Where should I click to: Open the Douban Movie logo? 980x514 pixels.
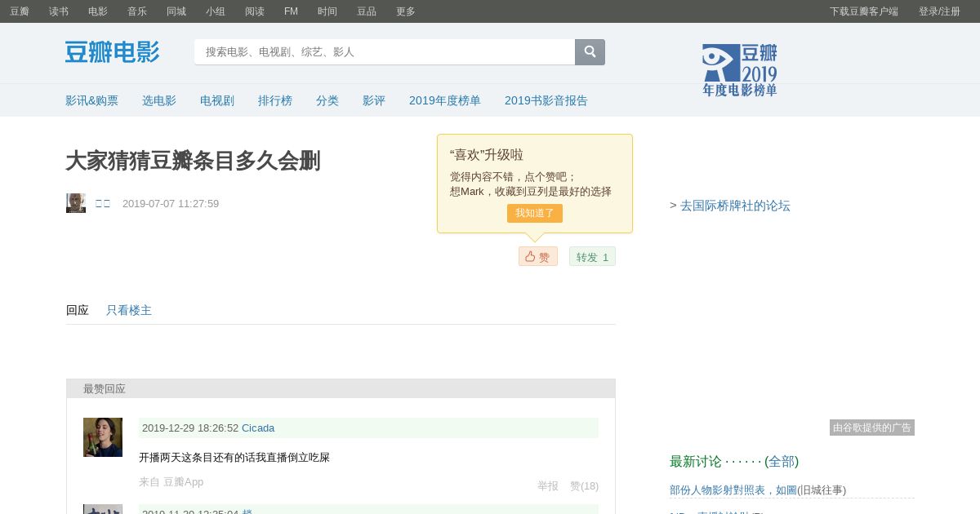pyautogui.click(x=113, y=52)
